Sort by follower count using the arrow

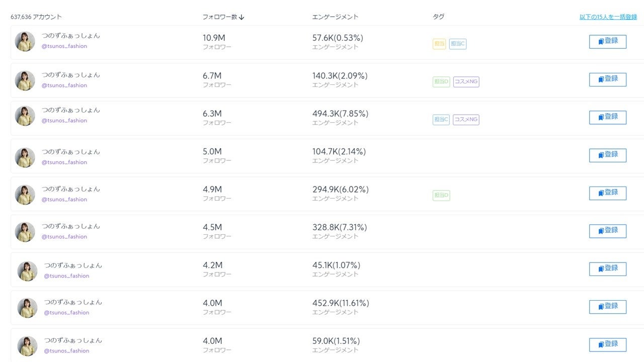click(242, 17)
